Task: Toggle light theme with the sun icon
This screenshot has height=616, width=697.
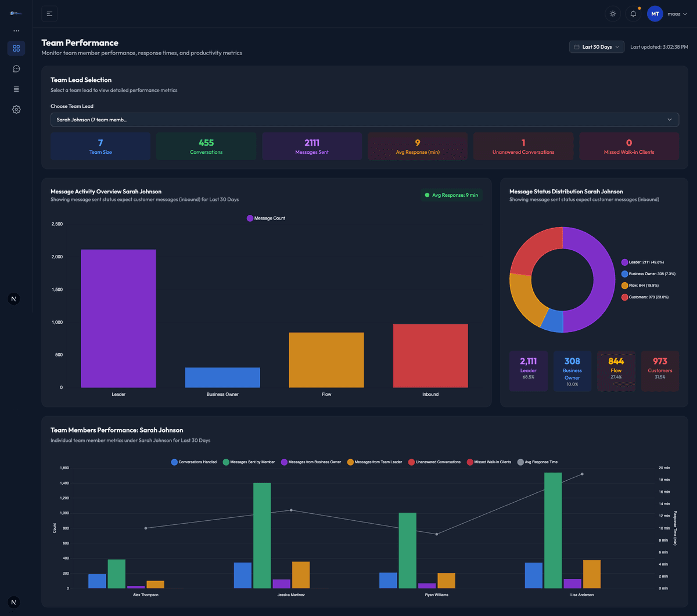Action: tap(612, 13)
